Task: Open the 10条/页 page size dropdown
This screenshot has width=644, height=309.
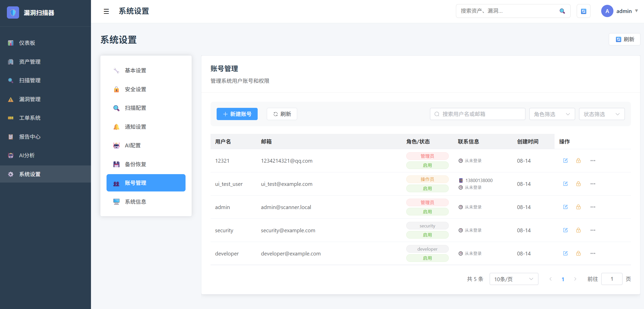Action: point(514,279)
